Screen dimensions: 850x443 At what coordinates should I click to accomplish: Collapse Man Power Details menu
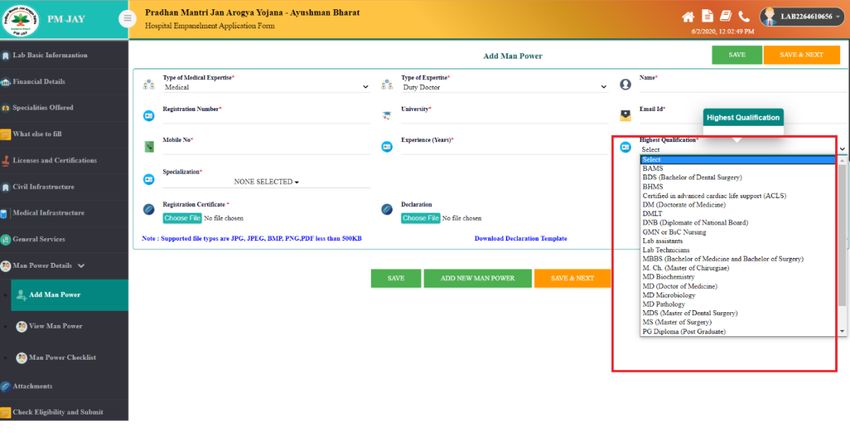64,266
